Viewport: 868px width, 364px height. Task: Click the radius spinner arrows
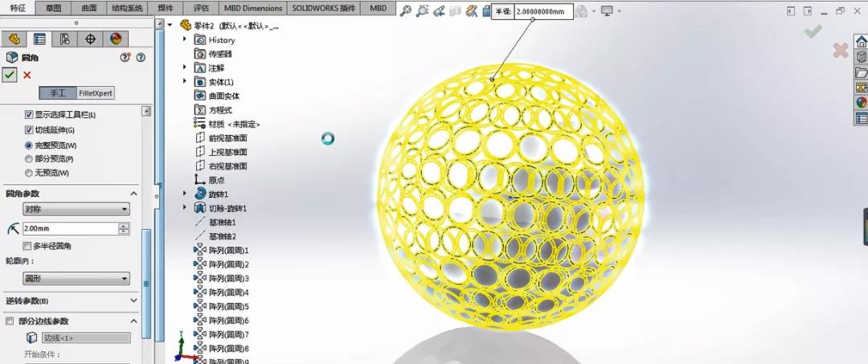pos(124,228)
